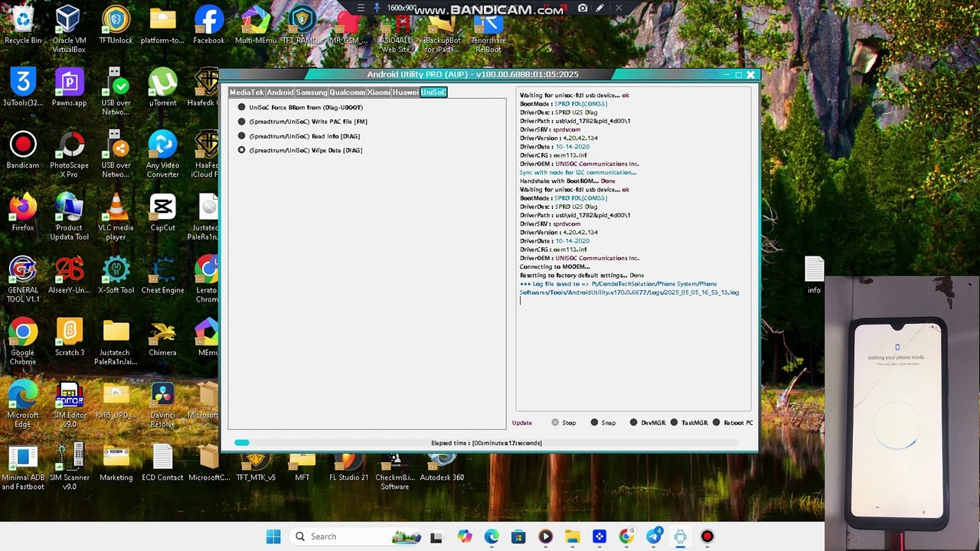Select UniSoC Force BRom from (Diag-UBOOT) option
Screen dimensions: 980x551
[x=300, y=107]
